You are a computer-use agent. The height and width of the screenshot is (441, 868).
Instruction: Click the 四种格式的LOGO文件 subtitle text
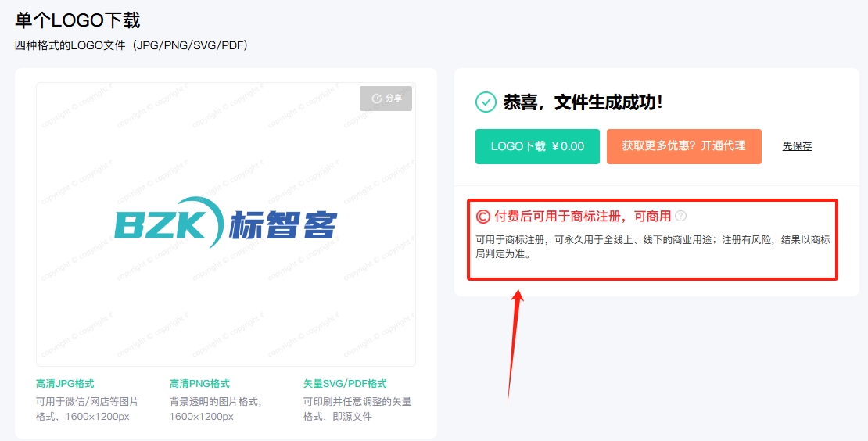tap(131, 45)
